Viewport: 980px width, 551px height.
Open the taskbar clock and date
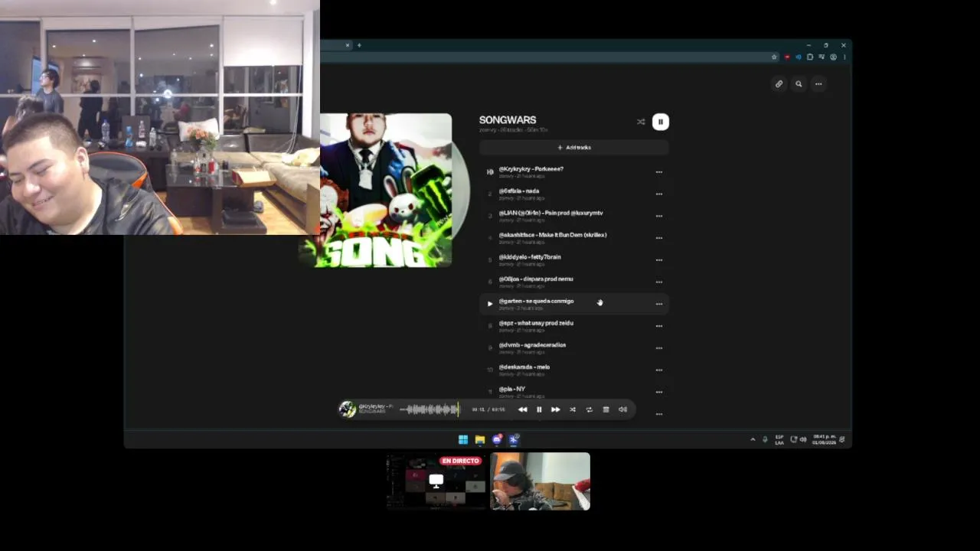(824, 439)
